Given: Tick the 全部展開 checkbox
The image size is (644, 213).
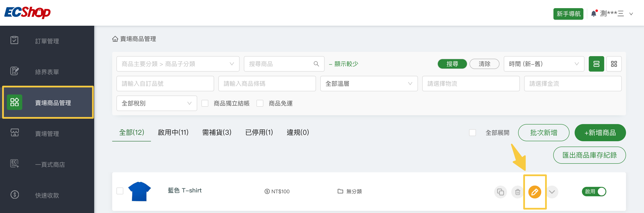Looking at the screenshot, I should click(472, 133).
